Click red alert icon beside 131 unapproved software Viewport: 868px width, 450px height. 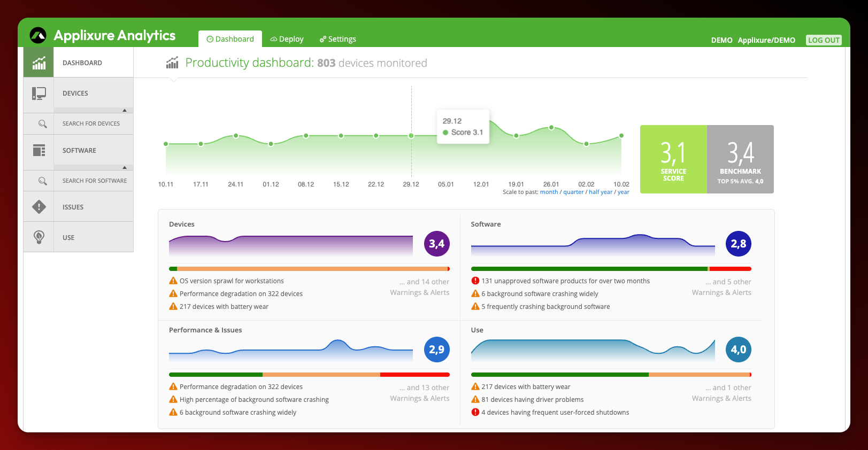point(475,281)
